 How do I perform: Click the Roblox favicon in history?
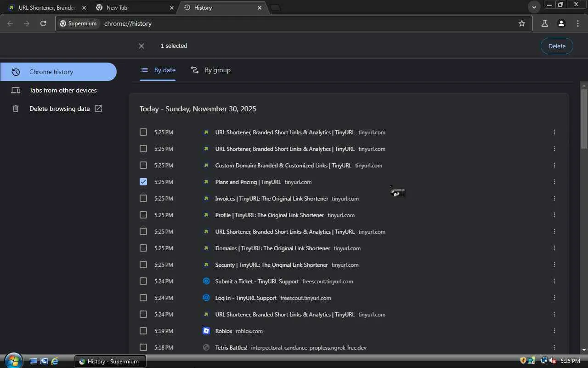coord(206,331)
